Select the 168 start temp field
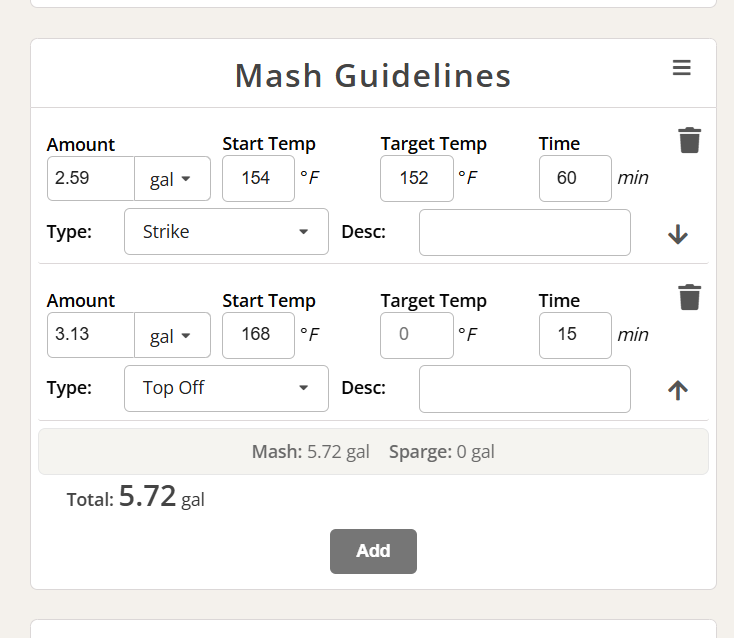Image resolution: width=734 pixels, height=638 pixels. 258,335
